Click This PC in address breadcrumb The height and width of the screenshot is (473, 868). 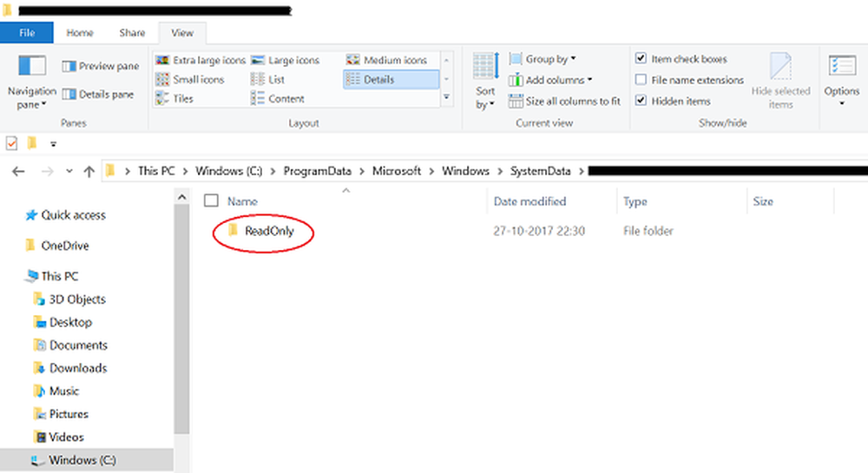click(x=156, y=172)
